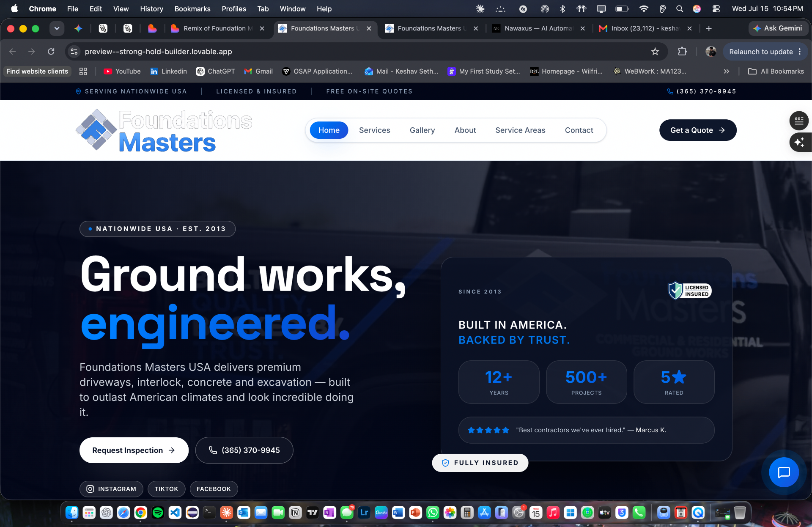Click the Request Inspection button

pos(134,450)
